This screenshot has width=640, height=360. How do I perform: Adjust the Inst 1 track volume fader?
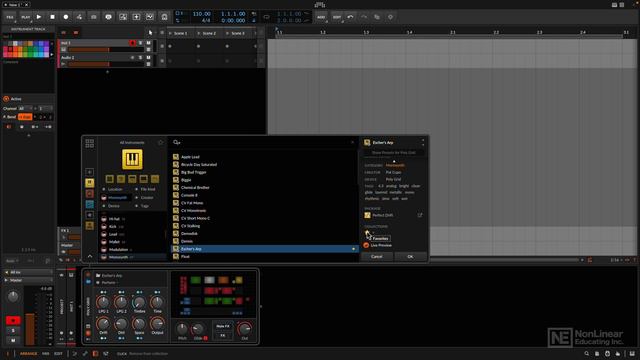pos(106,49)
